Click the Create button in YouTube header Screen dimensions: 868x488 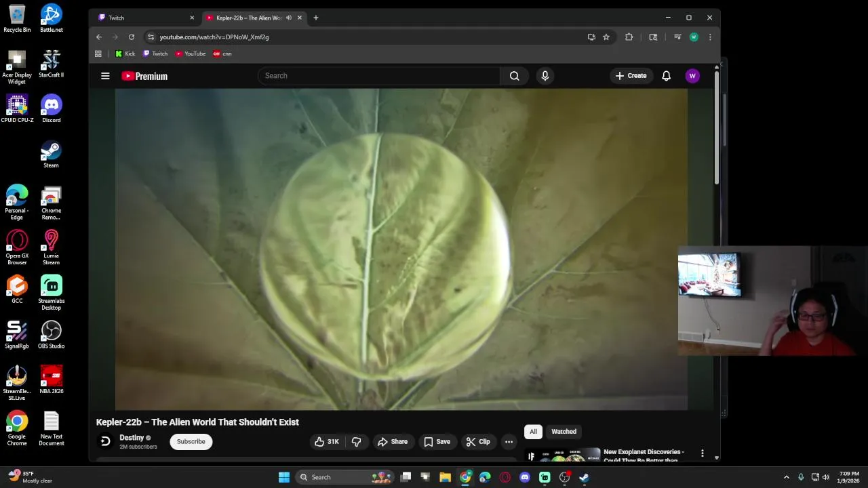631,76
